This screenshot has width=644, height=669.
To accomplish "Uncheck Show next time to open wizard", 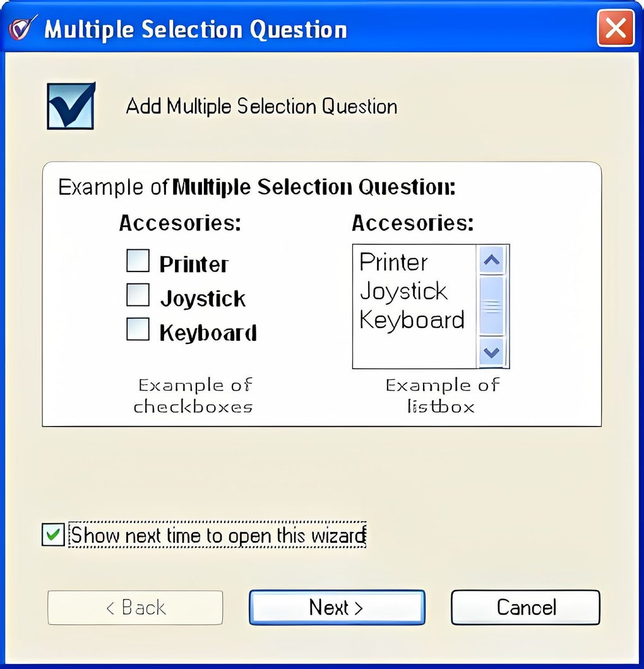I will tap(53, 535).
